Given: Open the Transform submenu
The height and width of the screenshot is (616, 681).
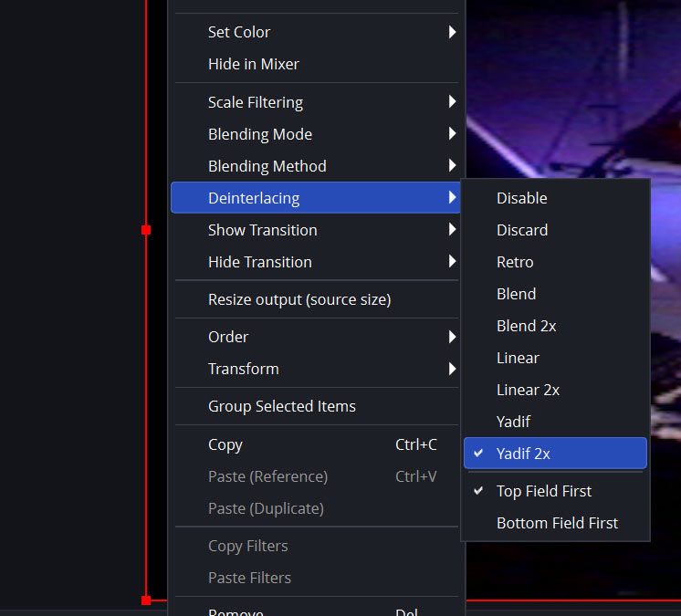Looking at the screenshot, I should (x=243, y=369).
